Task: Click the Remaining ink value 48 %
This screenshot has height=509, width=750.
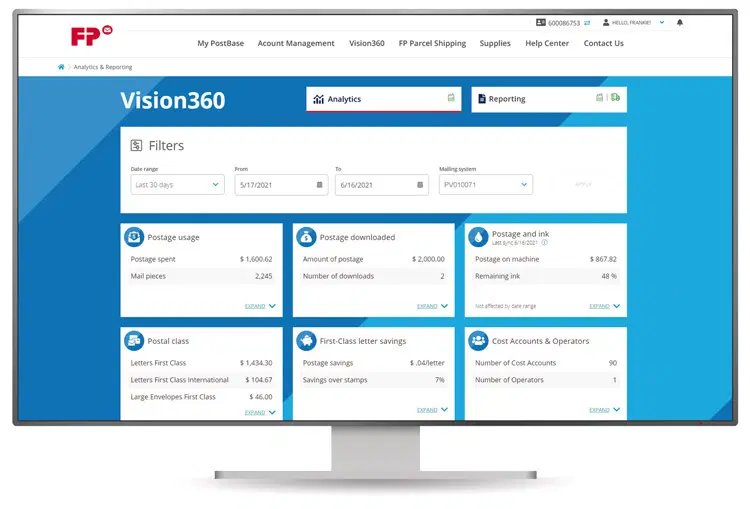Action: click(609, 276)
